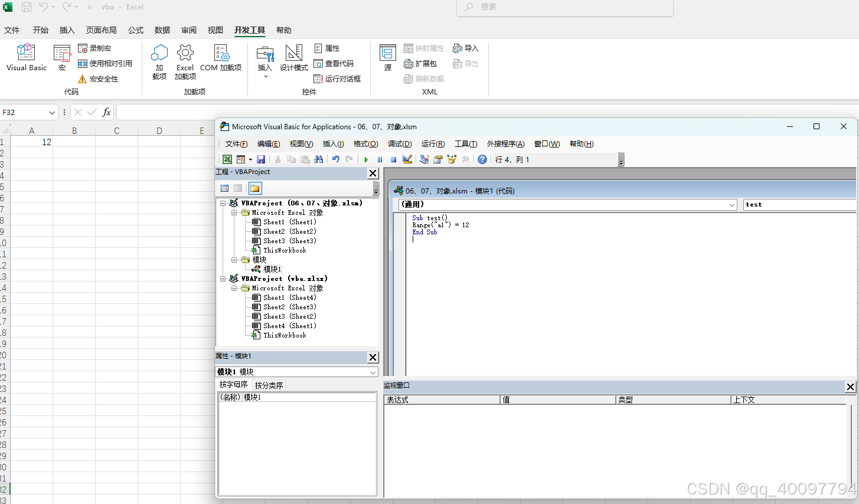859x504 pixels.
Task: Switch to 按分类序 properties tab
Action: pyautogui.click(x=269, y=385)
